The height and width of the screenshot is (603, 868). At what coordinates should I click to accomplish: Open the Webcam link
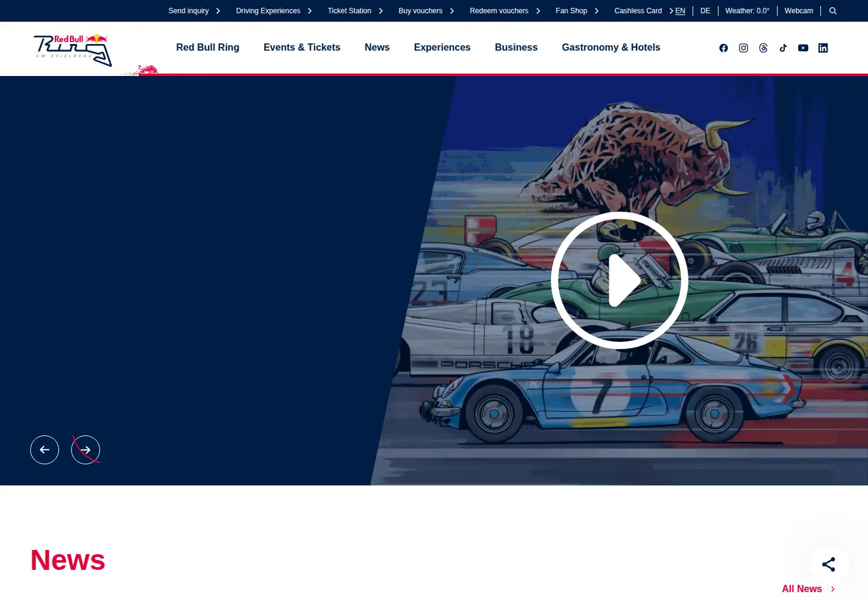point(799,11)
